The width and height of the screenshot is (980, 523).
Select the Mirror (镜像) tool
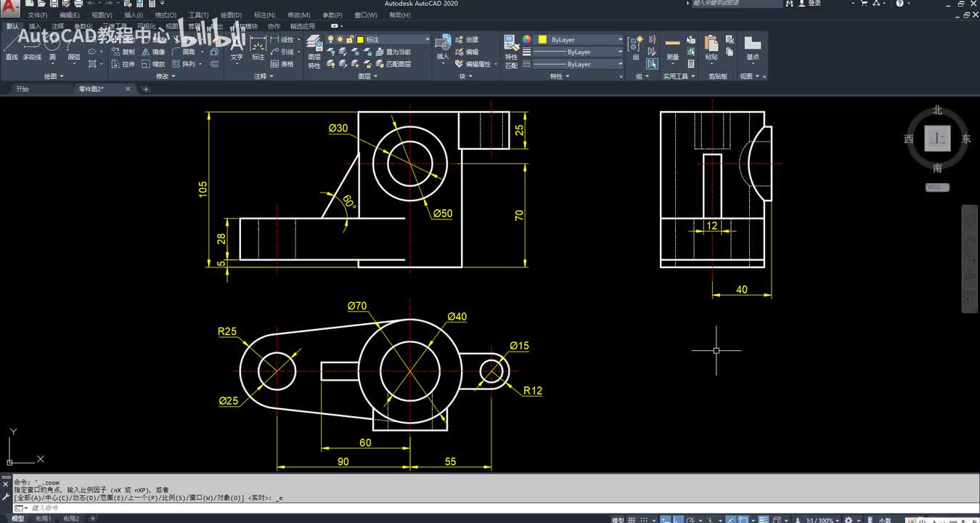153,52
